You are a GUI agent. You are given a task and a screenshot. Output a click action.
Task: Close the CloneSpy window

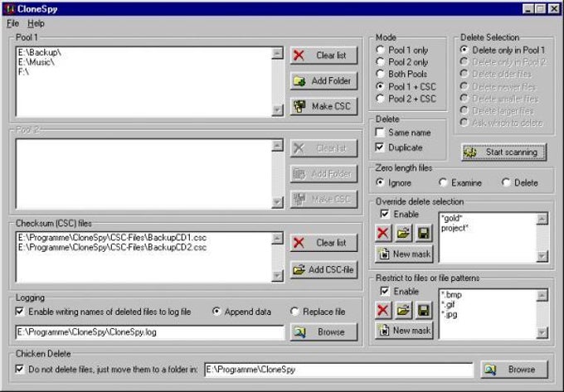554,9
